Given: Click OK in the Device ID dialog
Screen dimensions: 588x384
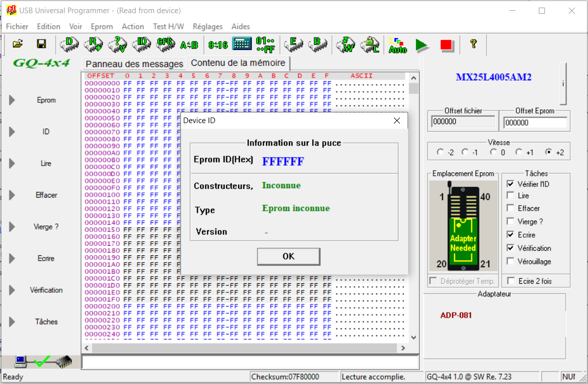Looking at the screenshot, I should (x=288, y=256).
